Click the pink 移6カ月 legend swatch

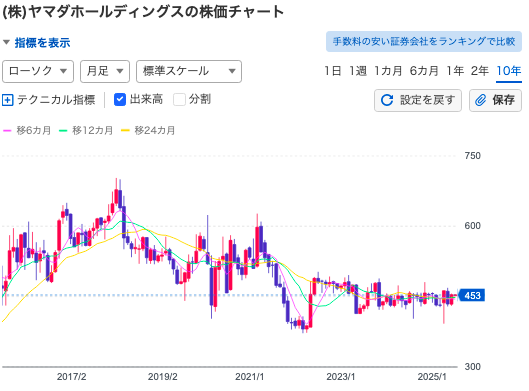7,131
